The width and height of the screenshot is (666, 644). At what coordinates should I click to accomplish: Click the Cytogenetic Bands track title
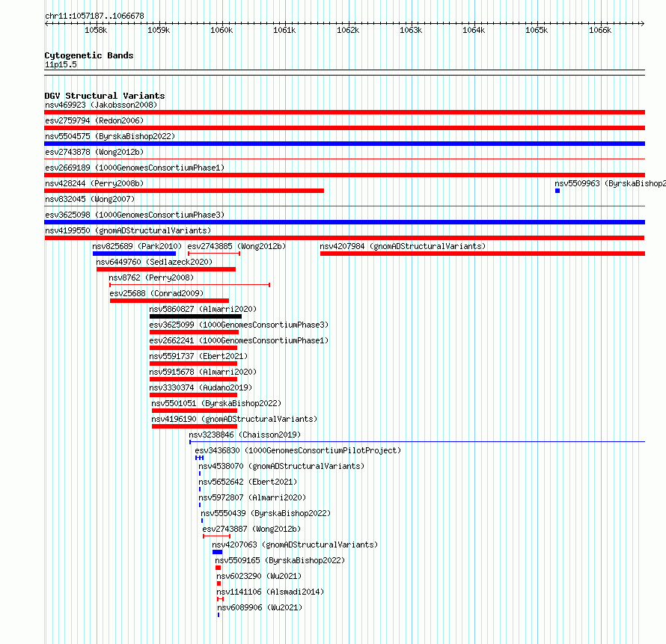[x=89, y=55]
